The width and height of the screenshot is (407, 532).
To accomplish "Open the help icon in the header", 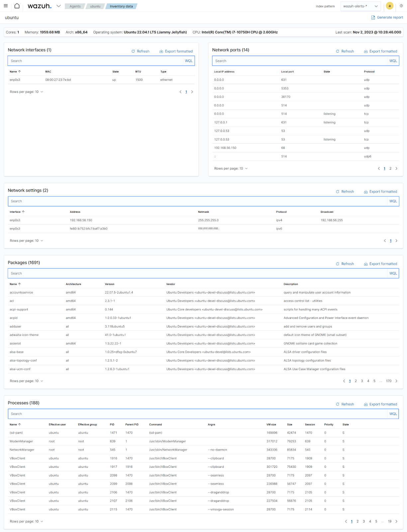I will [x=401, y=6].
